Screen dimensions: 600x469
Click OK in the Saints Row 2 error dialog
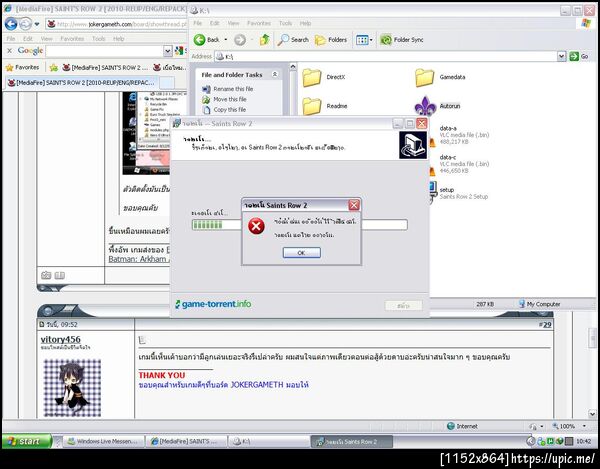(x=302, y=253)
